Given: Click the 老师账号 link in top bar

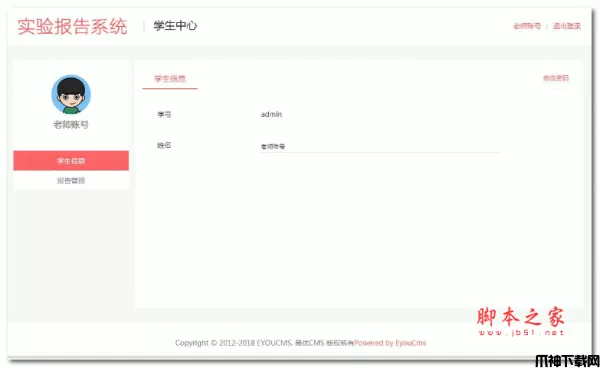Looking at the screenshot, I should coord(527,26).
